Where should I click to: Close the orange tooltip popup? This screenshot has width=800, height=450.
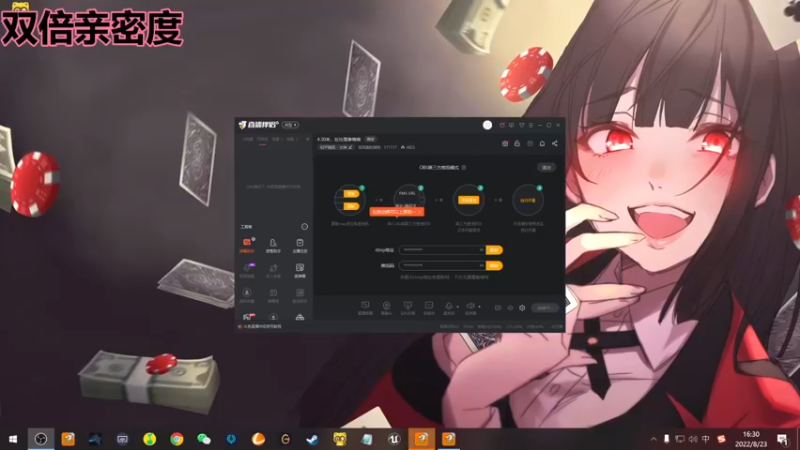click(x=419, y=212)
